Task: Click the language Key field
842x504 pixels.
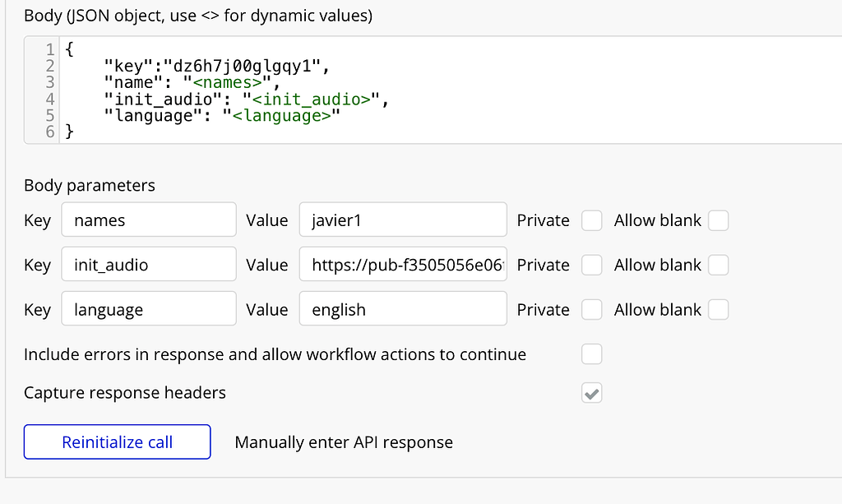Action: [x=148, y=309]
